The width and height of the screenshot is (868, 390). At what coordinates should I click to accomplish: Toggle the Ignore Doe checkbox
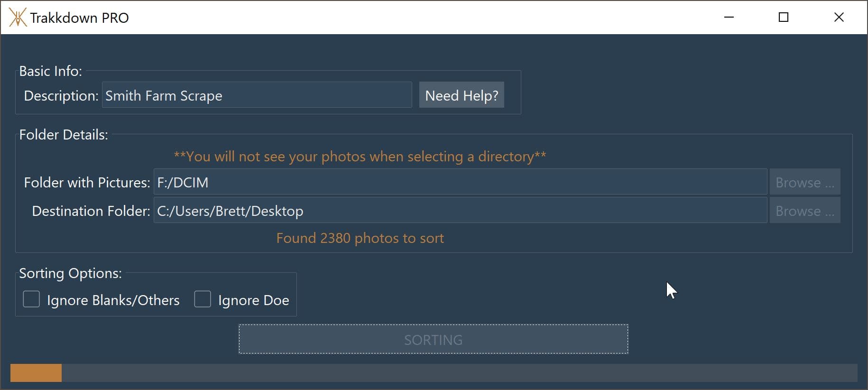tap(203, 299)
